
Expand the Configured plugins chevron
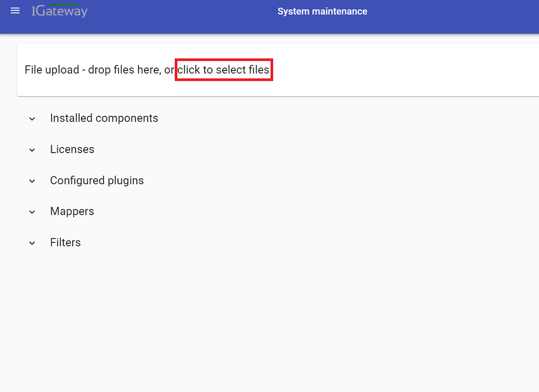tap(32, 181)
